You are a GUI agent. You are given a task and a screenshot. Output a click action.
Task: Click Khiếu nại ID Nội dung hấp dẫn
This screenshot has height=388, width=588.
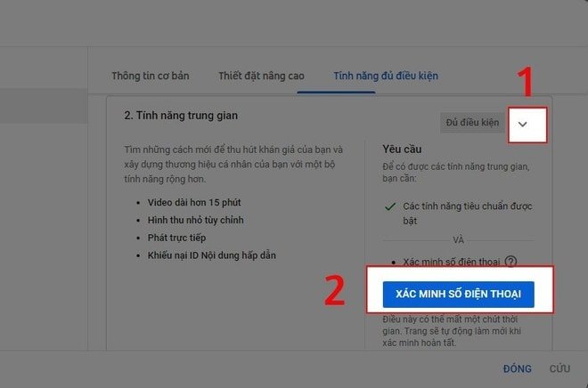pos(211,255)
